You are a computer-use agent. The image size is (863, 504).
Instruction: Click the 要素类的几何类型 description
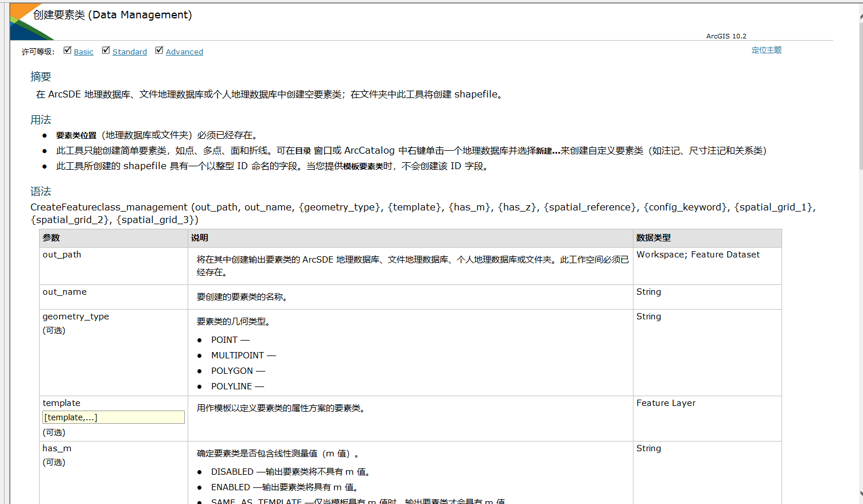click(234, 322)
